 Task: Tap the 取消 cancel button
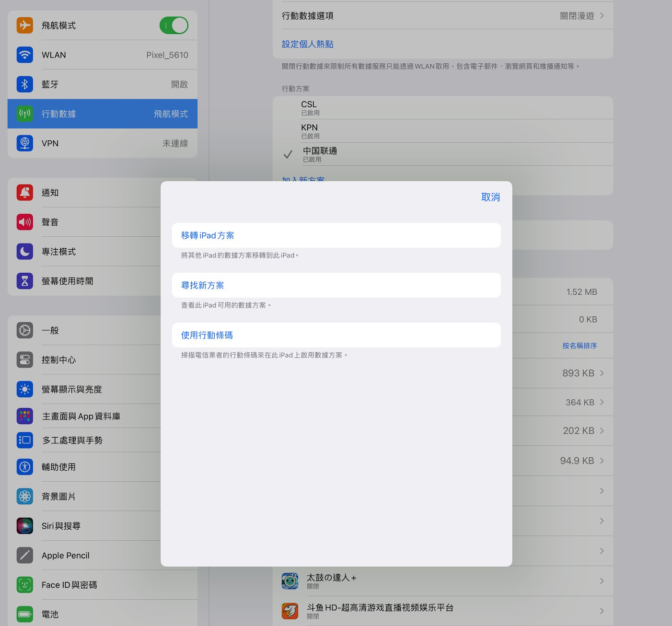click(x=490, y=197)
